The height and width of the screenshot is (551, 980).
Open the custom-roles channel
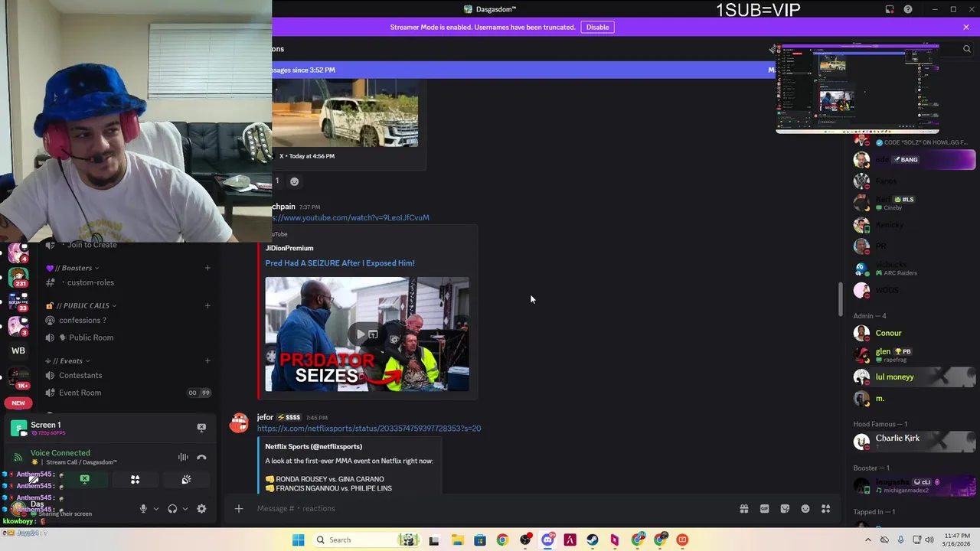coord(126,282)
